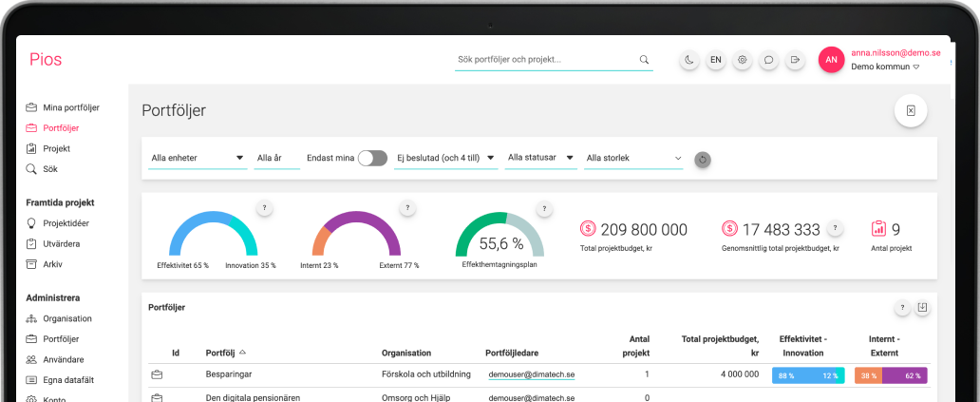Switch language with the EN button
Image resolution: width=980 pixels, height=402 pixels.
point(716,60)
